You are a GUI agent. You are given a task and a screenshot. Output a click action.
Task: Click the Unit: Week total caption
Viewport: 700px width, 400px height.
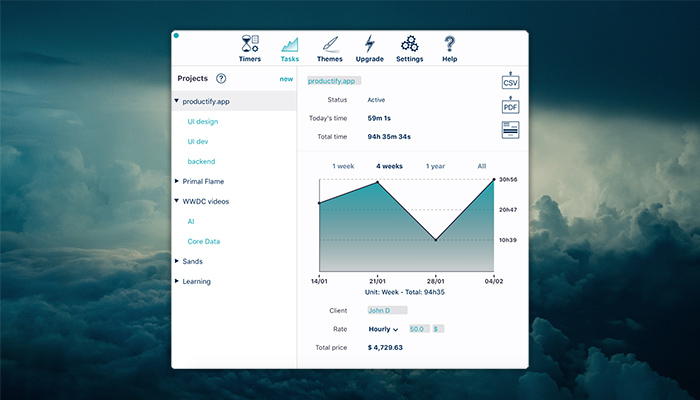[x=405, y=292]
